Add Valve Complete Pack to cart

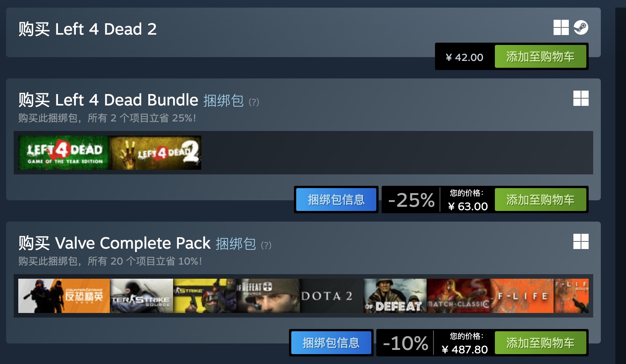[540, 343]
